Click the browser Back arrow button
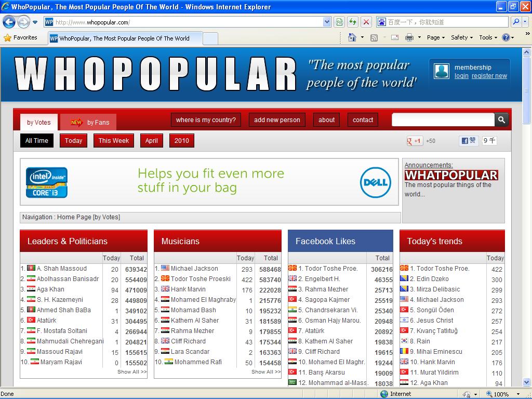Viewport: 532px width, 399px height. (x=9, y=22)
